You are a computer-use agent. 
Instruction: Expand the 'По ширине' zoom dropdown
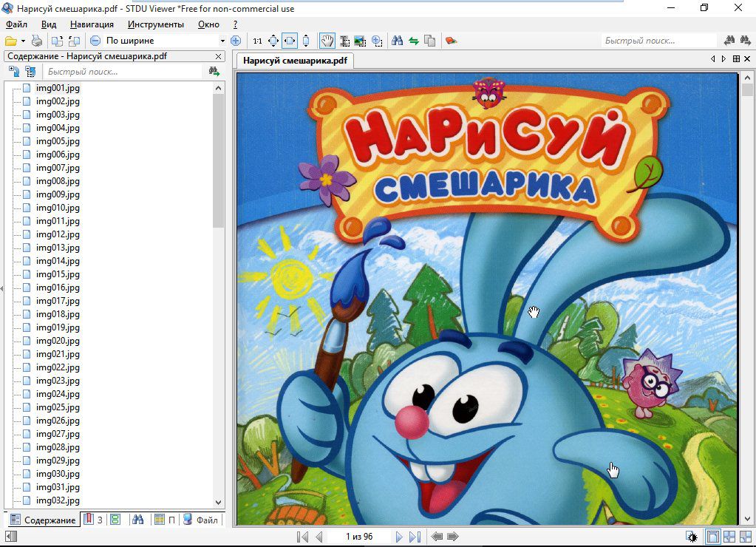(222, 41)
